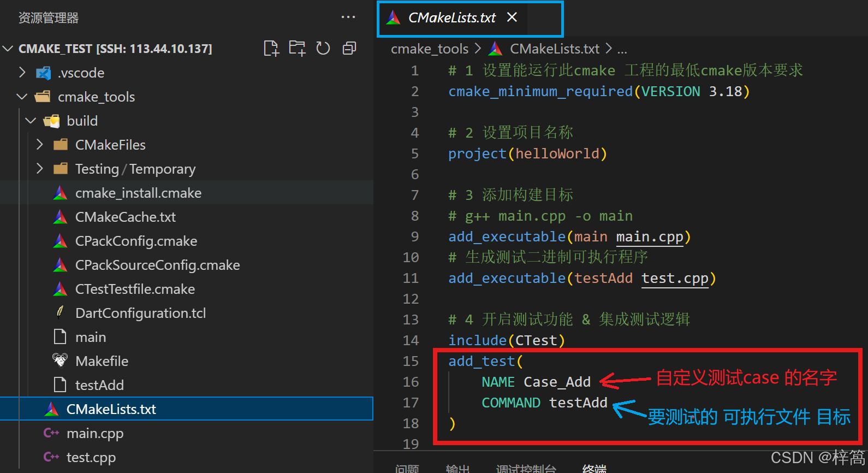Viewport: 868px width, 473px height.
Task: Click the C++ icon beside test.cpp
Action: [51, 457]
